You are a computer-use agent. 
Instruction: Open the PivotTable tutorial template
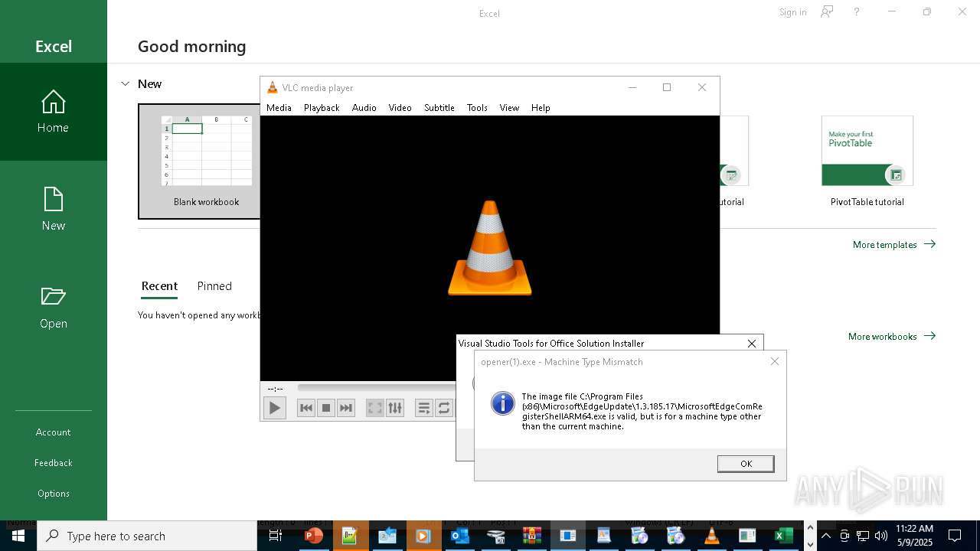click(x=867, y=161)
